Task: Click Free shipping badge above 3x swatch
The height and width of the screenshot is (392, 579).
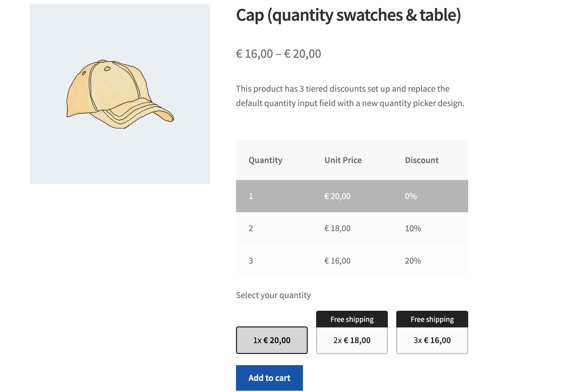Action: pyautogui.click(x=432, y=319)
